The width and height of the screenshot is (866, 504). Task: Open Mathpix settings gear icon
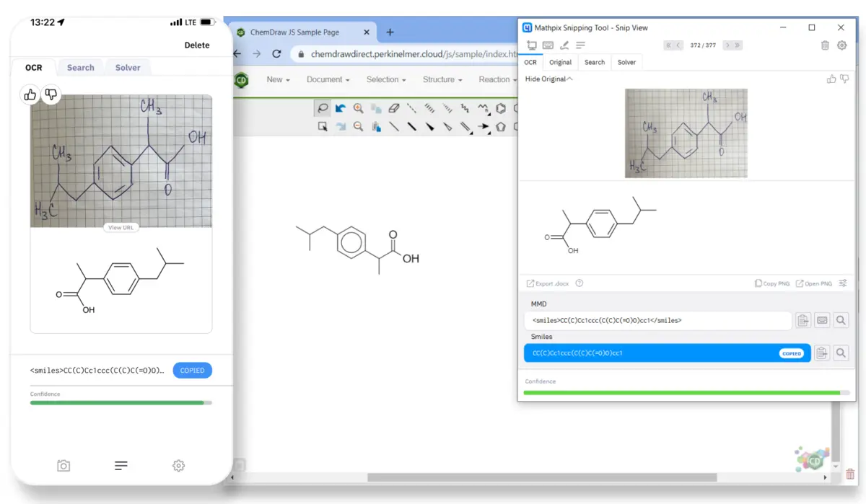841,45
